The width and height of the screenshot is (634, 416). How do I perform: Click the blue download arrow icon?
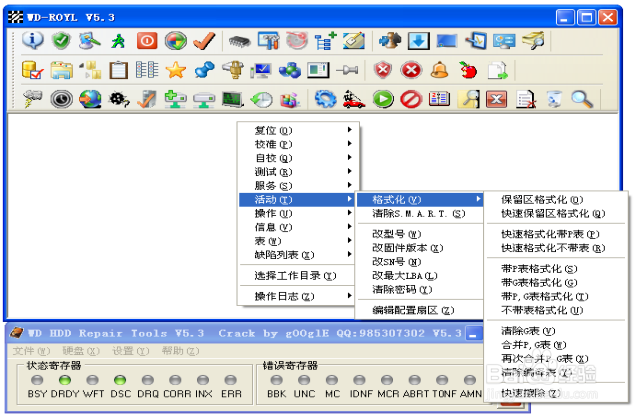418,41
